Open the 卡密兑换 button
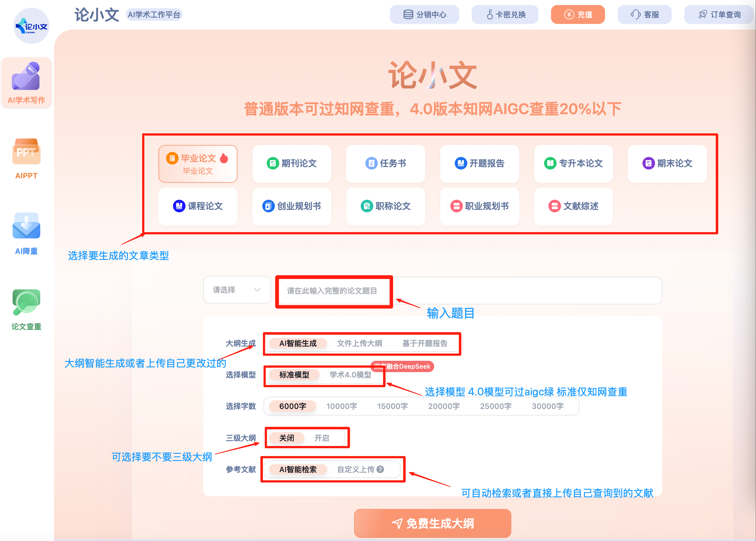Viewport: 756px width, 541px height. pyautogui.click(x=505, y=15)
